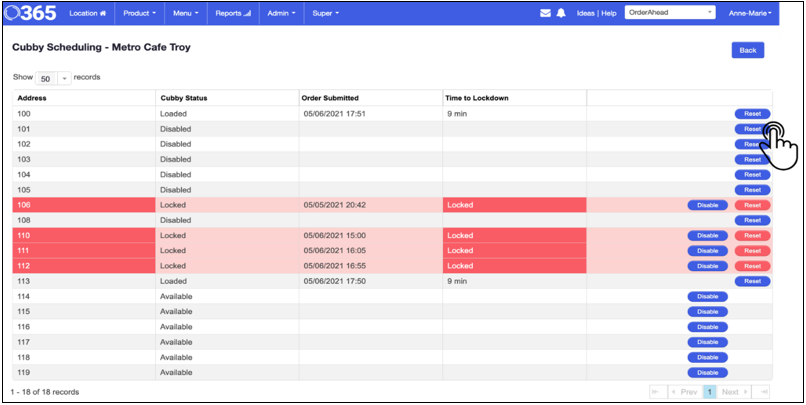Disable available cubby 114
Image resolution: width=806 pixels, height=405 pixels.
point(707,297)
